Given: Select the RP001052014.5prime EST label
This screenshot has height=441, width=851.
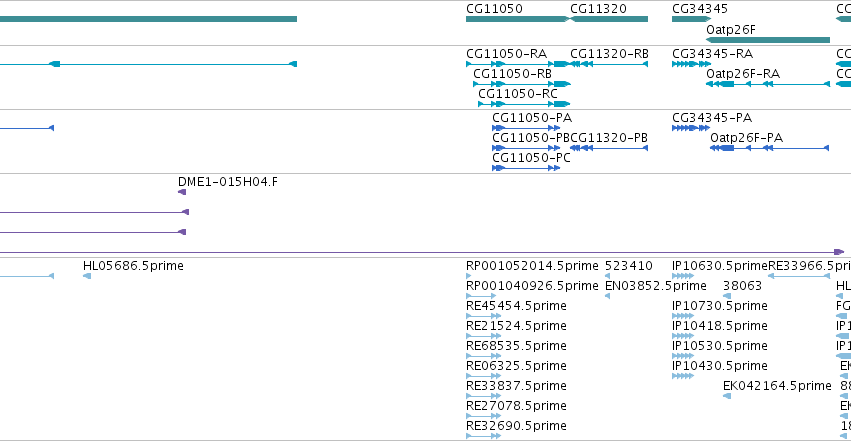Looking at the screenshot, I should point(532,266).
